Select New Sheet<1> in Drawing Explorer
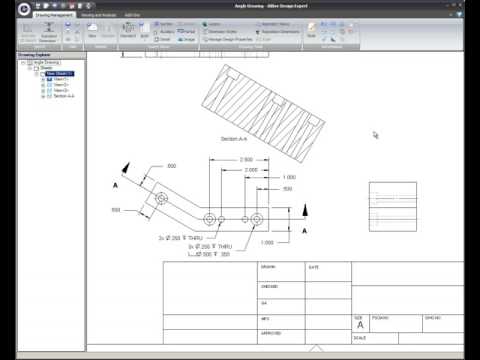 [60, 74]
